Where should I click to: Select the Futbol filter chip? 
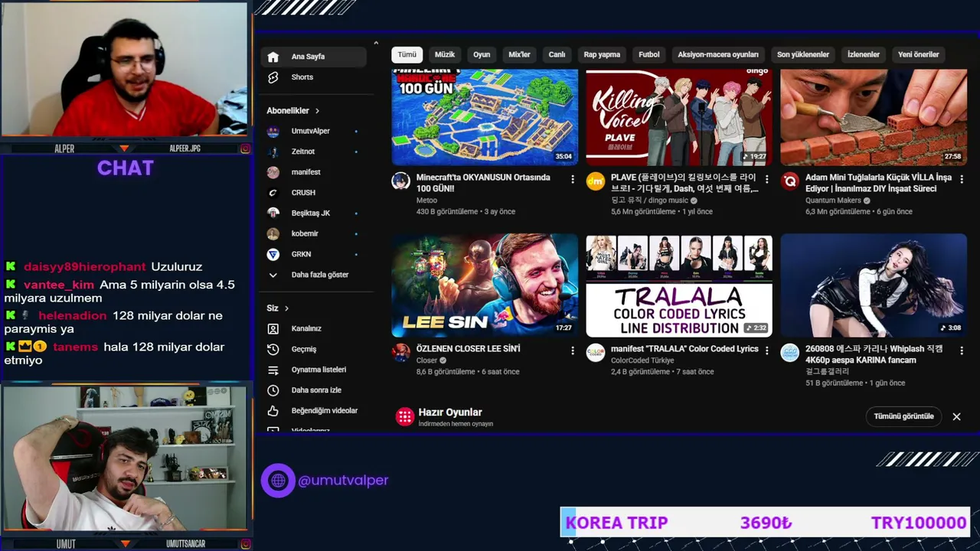pyautogui.click(x=649, y=54)
